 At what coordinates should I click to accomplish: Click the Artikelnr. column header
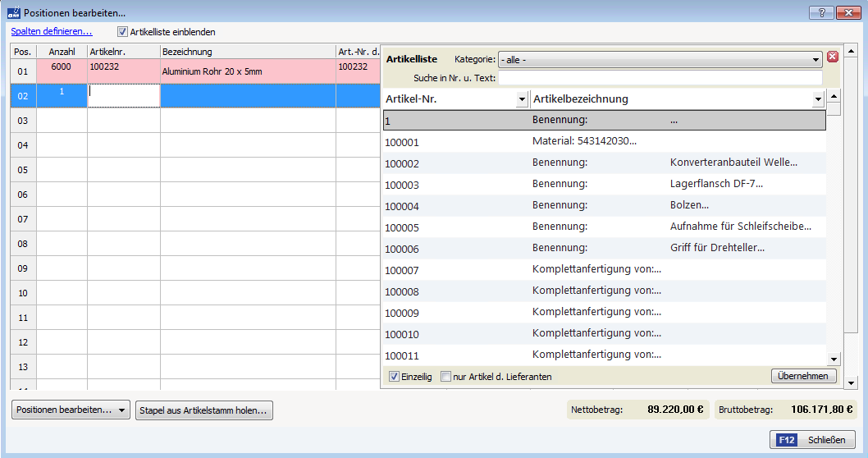click(124, 52)
